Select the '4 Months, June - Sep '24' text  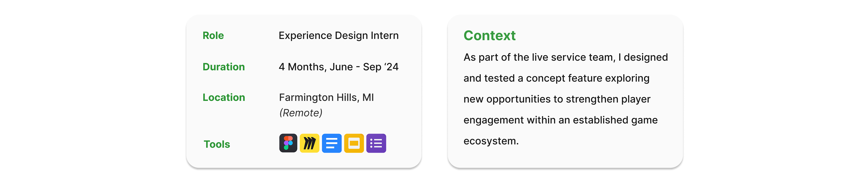[x=338, y=67]
